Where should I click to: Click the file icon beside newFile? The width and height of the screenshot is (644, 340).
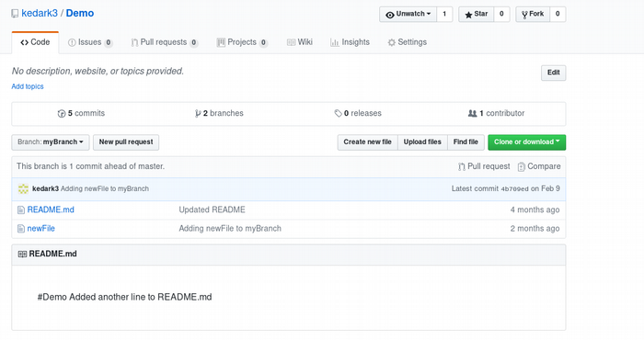point(21,229)
